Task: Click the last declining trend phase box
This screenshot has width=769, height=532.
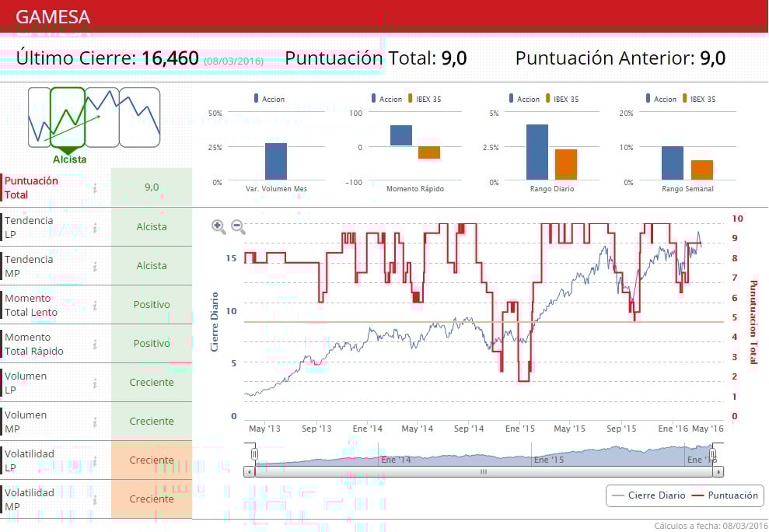Action: coord(140,117)
